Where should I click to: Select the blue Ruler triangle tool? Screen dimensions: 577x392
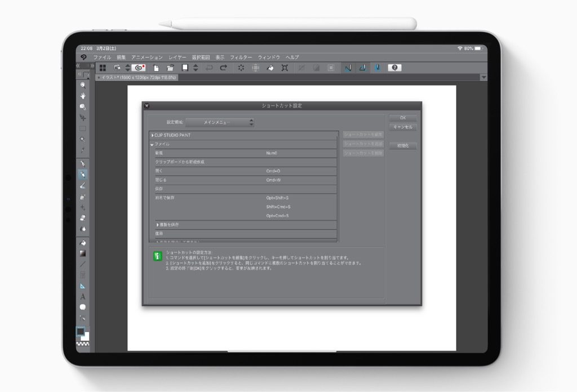(83, 286)
